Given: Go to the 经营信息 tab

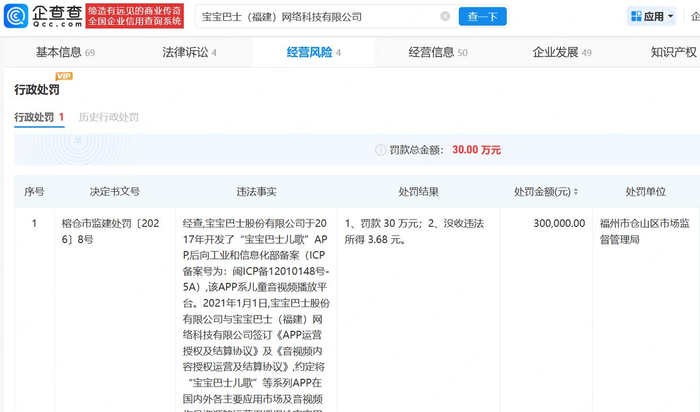Looking at the screenshot, I should pyautogui.click(x=438, y=52).
